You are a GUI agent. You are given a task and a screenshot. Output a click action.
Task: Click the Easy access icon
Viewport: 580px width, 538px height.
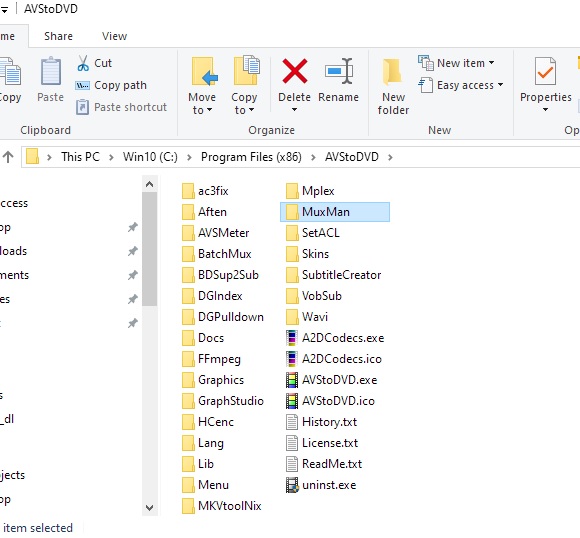(x=425, y=85)
